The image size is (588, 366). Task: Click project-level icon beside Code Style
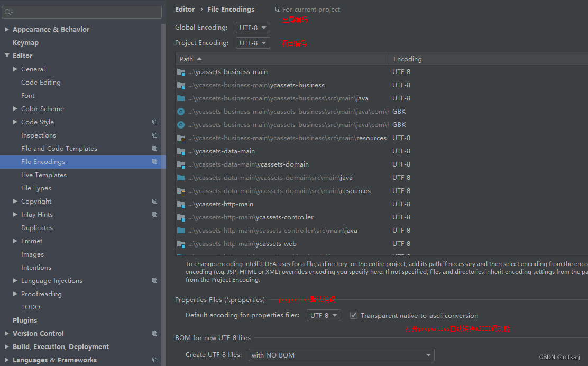coord(154,122)
